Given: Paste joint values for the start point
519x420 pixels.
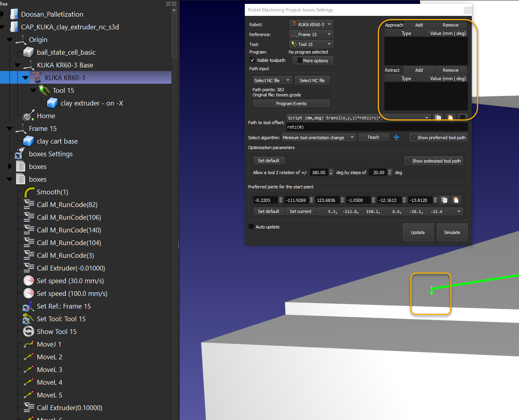Looking at the screenshot, I should point(456,200).
